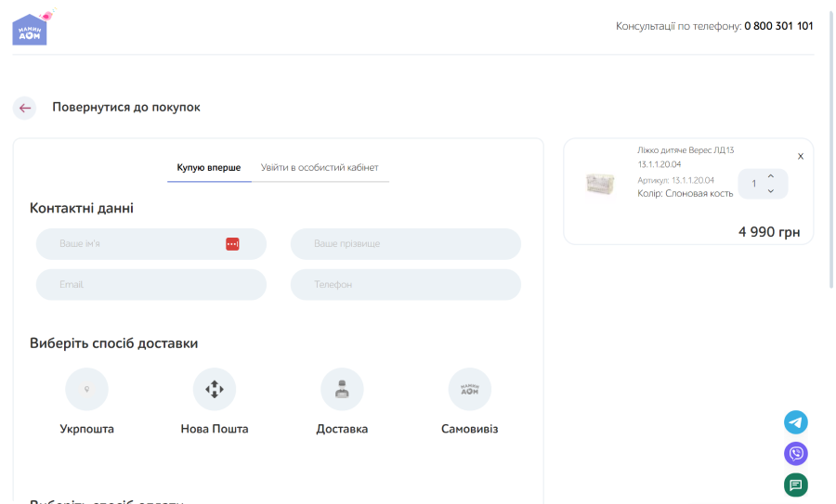Increase quantity with up chevron

coord(770,176)
